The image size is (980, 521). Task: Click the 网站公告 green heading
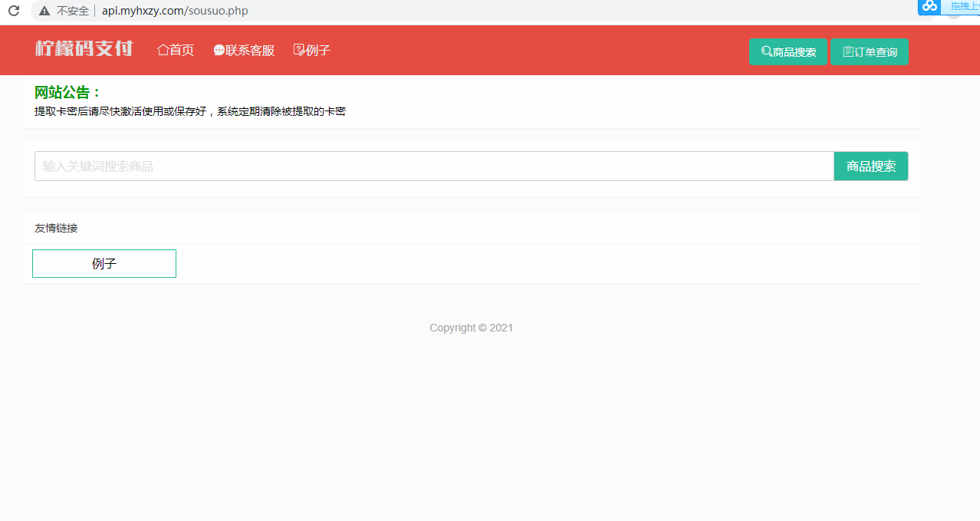tap(67, 93)
